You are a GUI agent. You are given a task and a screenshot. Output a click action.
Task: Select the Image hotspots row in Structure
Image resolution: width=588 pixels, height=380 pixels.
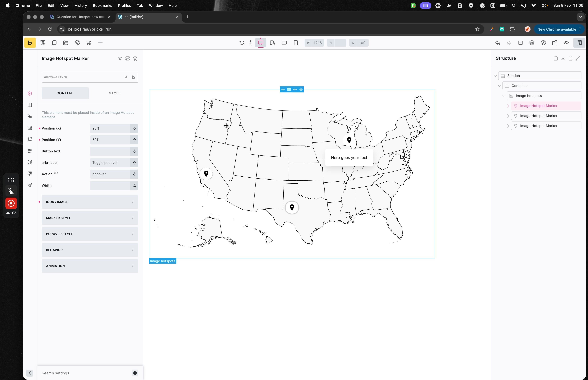pyautogui.click(x=544, y=96)
